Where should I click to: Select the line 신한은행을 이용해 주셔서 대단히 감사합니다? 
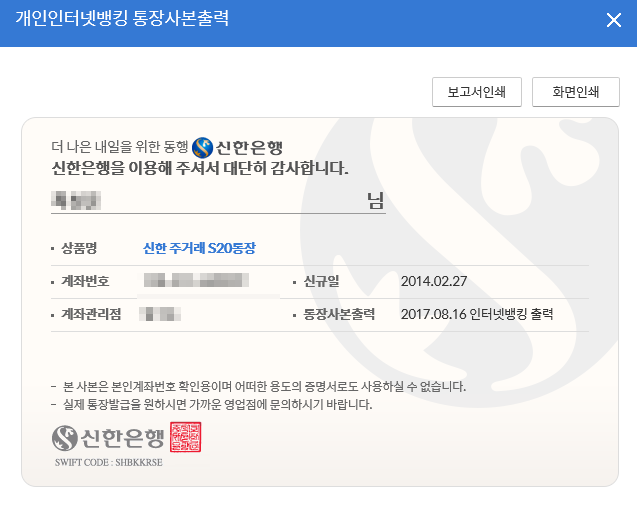(x=200, y=168)
